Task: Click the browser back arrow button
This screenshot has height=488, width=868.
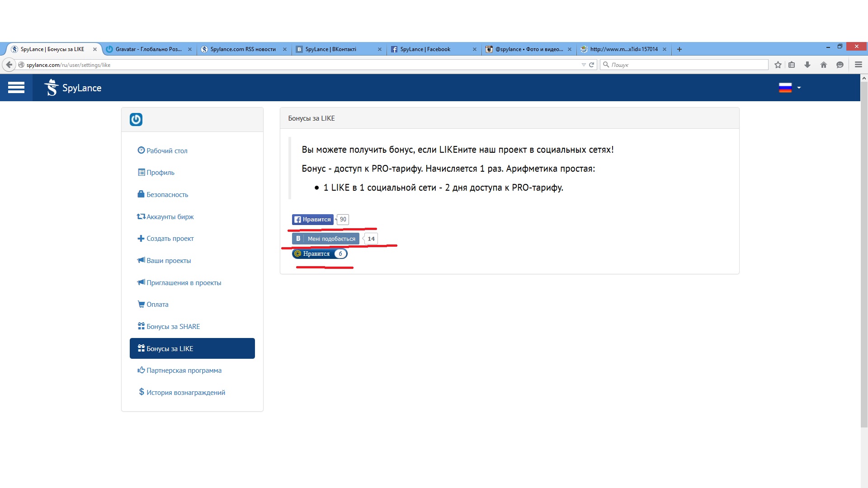Action: pos(9,65)
